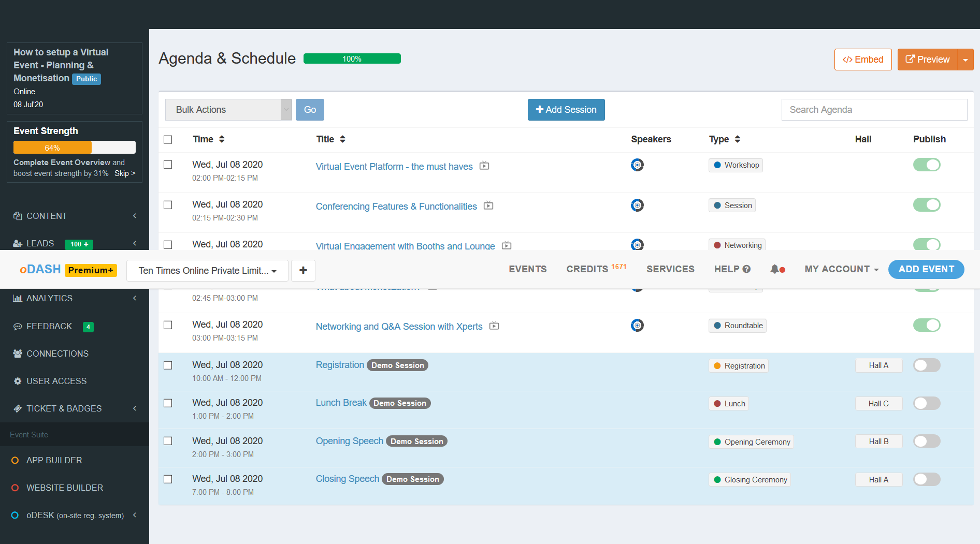Click the Go button

[310, 110]
